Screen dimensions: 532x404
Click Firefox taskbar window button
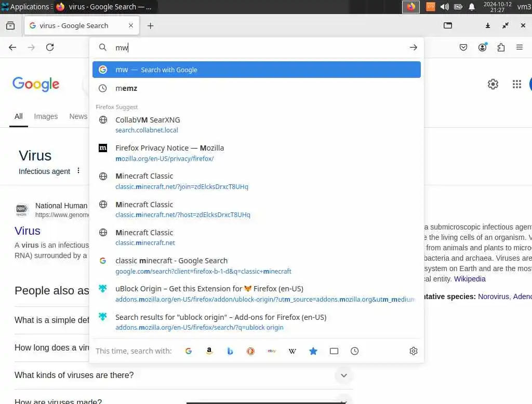(105, 7)
